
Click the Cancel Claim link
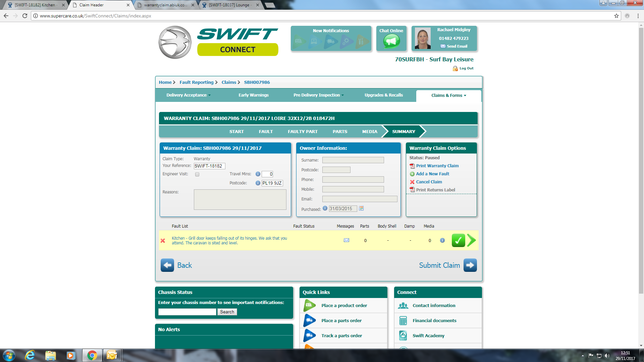click(x=429, y=182)
